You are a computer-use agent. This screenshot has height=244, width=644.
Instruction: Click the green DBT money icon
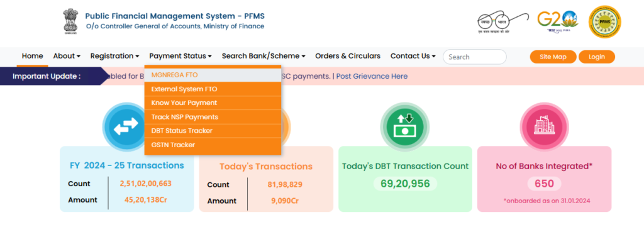coord(404,126)
